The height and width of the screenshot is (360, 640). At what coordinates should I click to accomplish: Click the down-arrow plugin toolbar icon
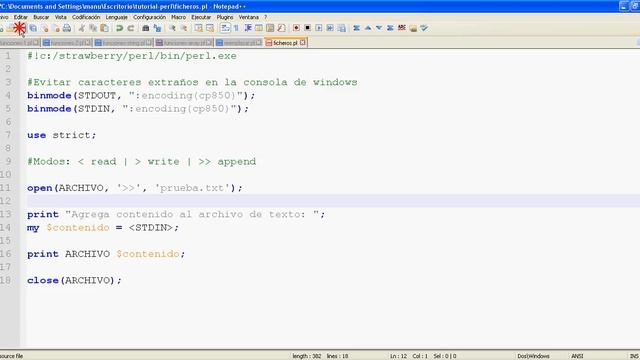[379, 28]
